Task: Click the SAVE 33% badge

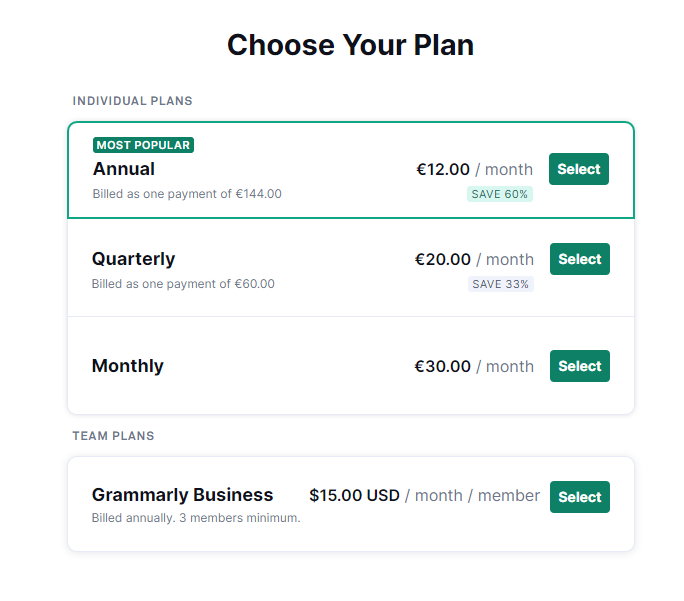Action: coord(501,284)
